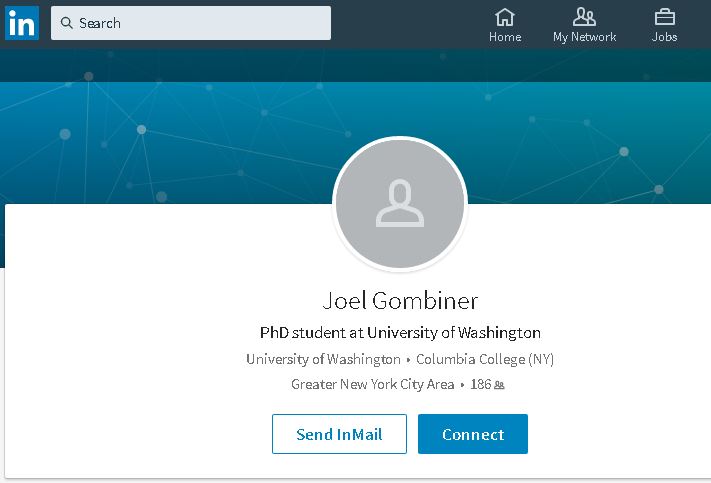Viewport: 711px width, 483px height.
Task: Click the Home house icon
Action: (505, 16)
